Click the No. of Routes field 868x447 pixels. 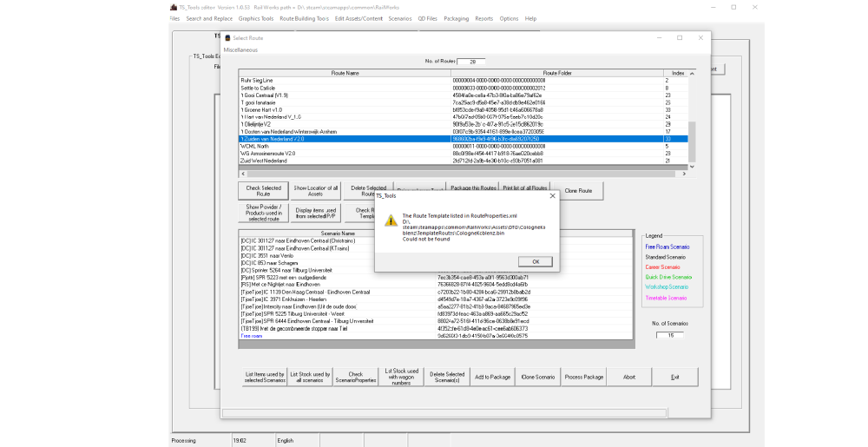coord(472,62)
